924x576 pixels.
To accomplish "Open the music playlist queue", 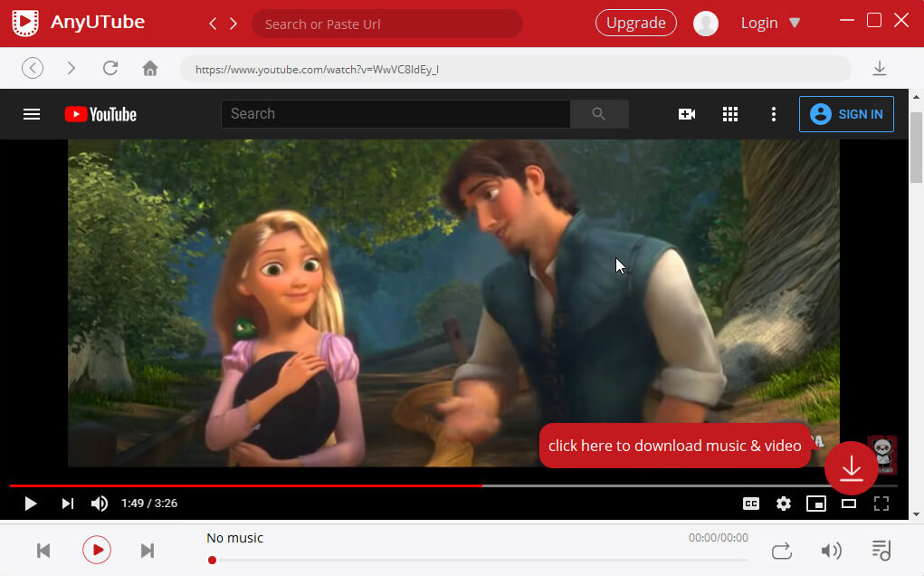I will click(x=881, y=551).
